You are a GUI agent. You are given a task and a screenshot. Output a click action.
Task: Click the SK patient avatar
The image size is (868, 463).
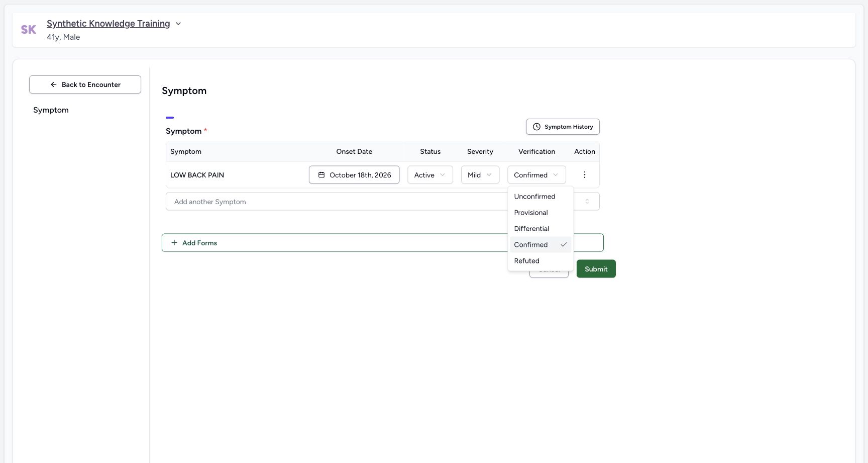[28, 30]
